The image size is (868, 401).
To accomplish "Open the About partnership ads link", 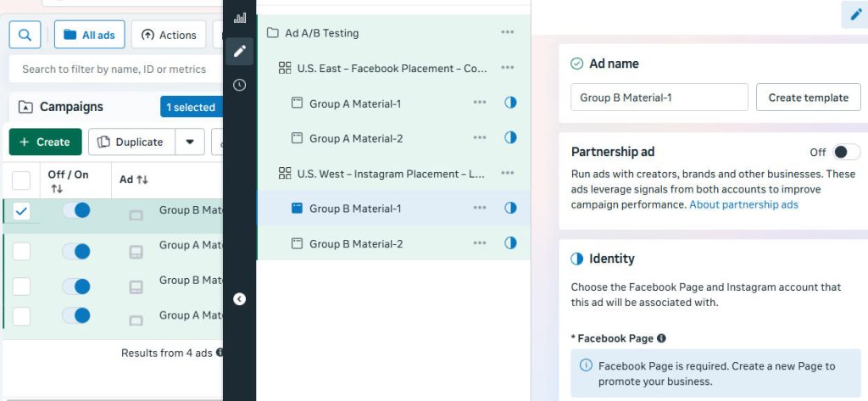I will [x=743, y=204].
